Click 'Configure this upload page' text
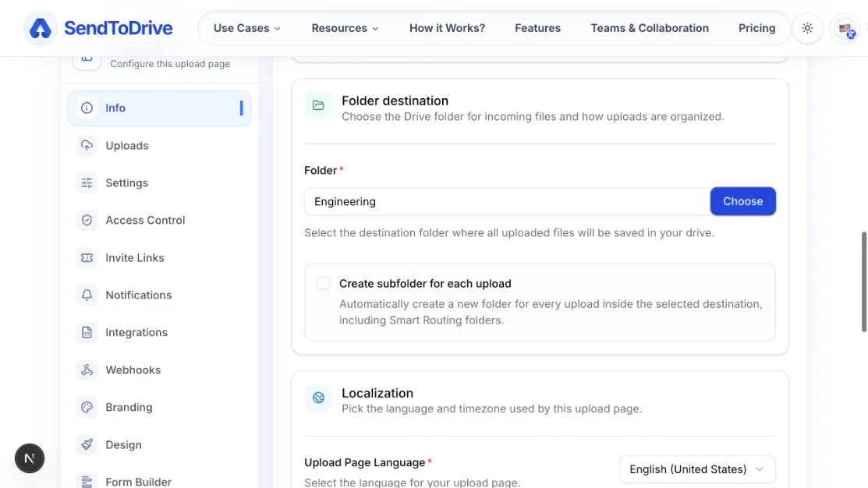Viewport: 868px width, 488px height. tap(170, 64)
